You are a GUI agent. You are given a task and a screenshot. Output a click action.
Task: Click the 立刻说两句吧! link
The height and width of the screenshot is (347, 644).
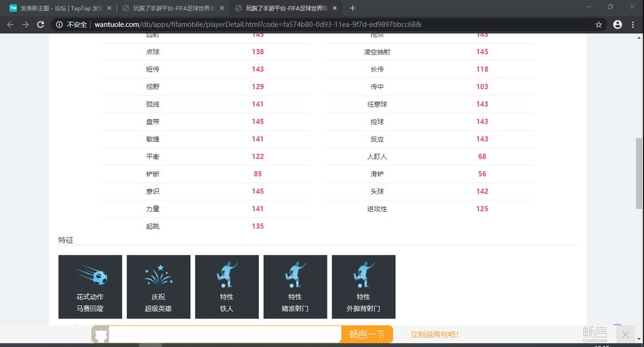click(x=434, y=334)
